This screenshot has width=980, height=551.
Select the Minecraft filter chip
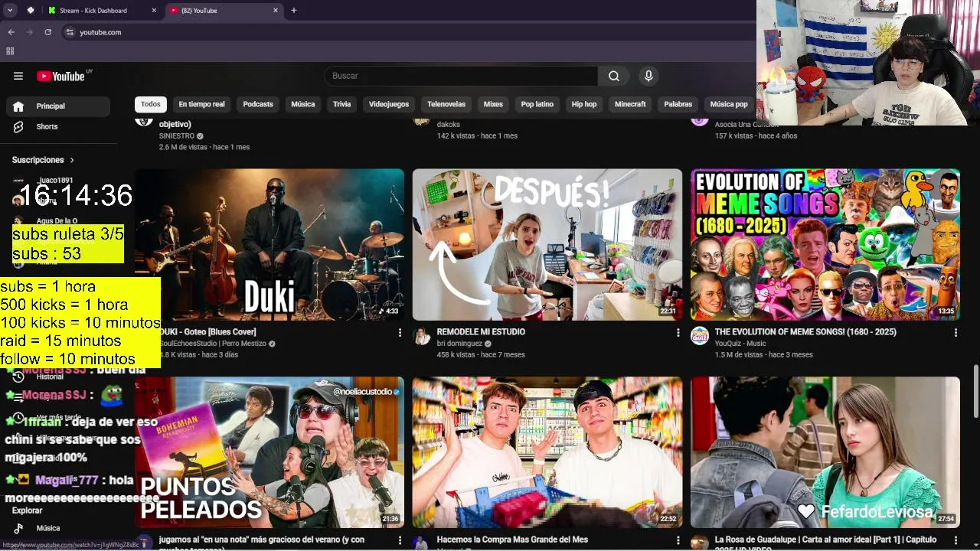coord(630,104)
